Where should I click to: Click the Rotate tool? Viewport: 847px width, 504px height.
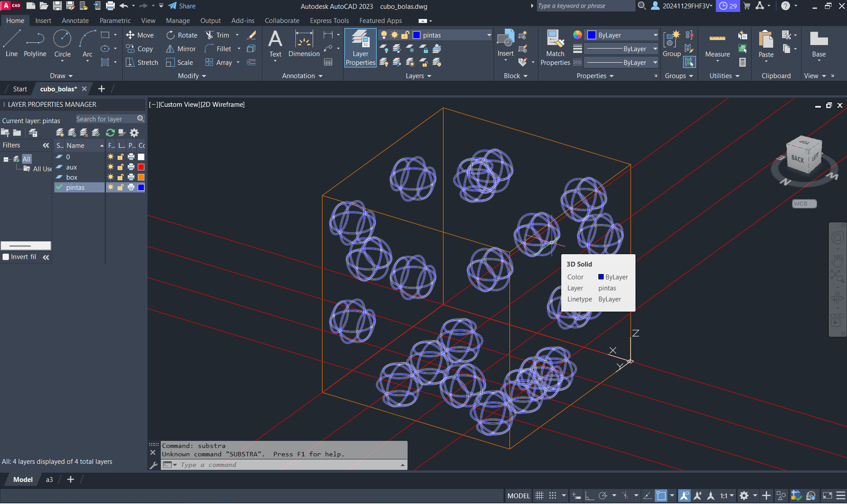[182, 35]
